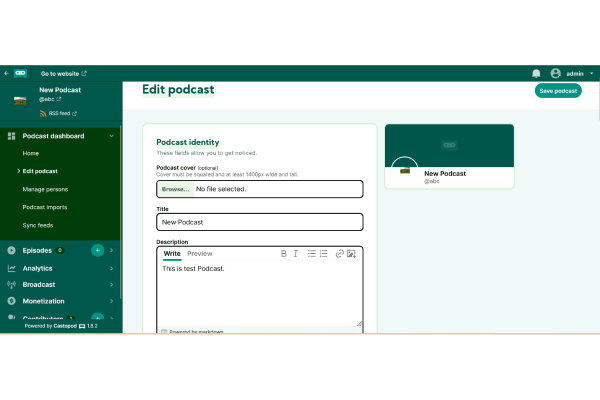Viewport: 600px width, 400px height.
Task: Open the RSS feed link
Action: [62, 113]
